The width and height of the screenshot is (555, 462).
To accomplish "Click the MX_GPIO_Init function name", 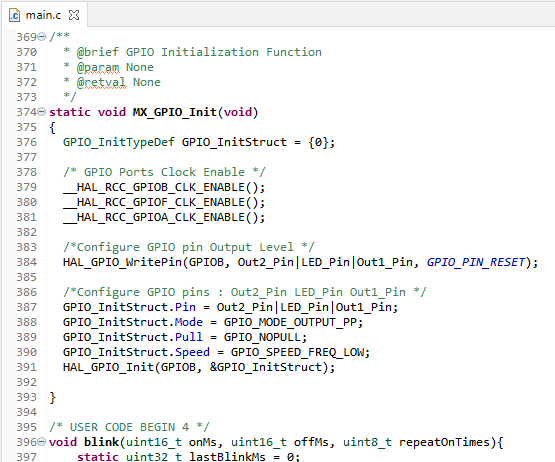I will pos(174,112).
